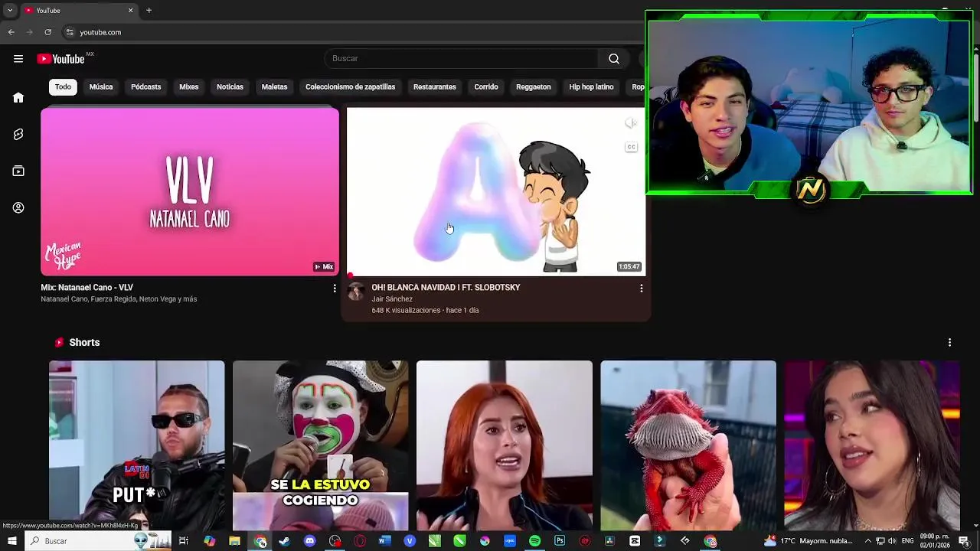
Task: Open the dark-haired woman with earrings Short
Action: (872, 445)
